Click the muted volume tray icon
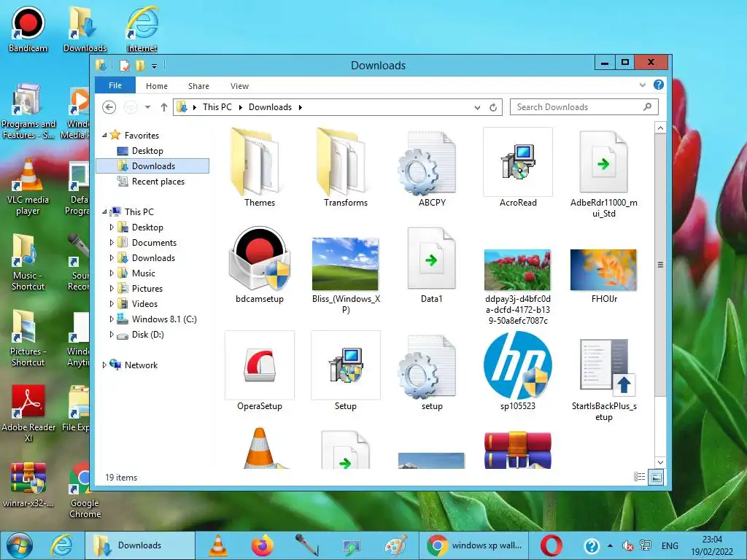Image resolution: width=747 pixels, height=560 pixels. point(628,545)
